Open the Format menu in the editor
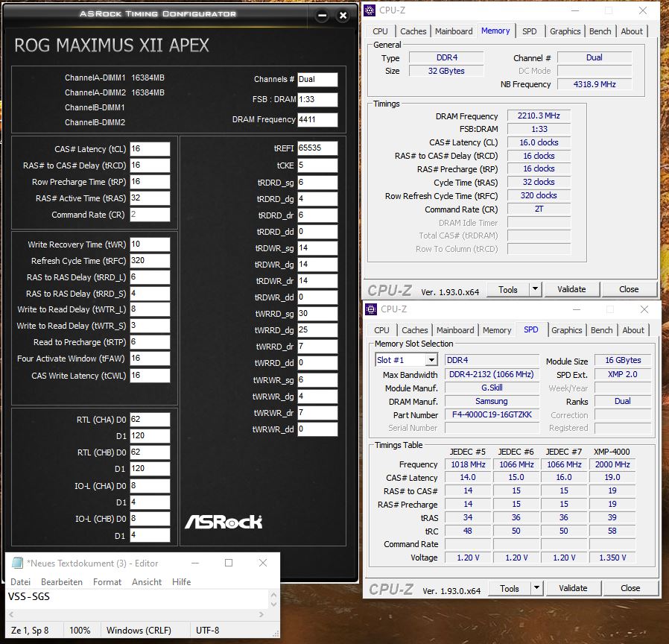 click(107, 581)
